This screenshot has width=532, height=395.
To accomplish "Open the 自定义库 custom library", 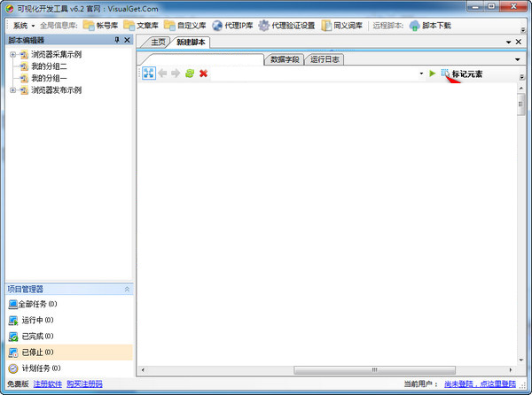I will [x=185, y=26].
